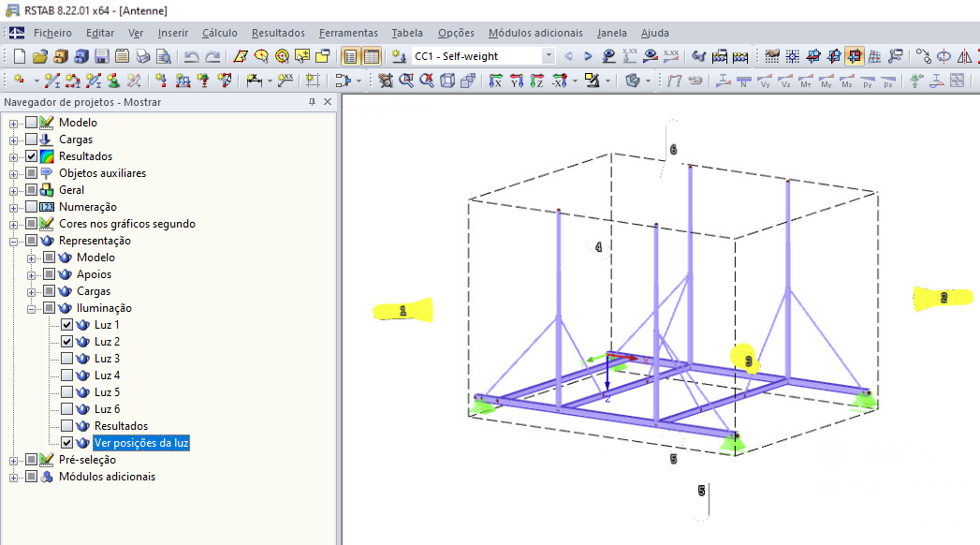Show torsional moment MT diagram icon
The height and width of the screenshot is (545, 980).
(x=806, y=81)
